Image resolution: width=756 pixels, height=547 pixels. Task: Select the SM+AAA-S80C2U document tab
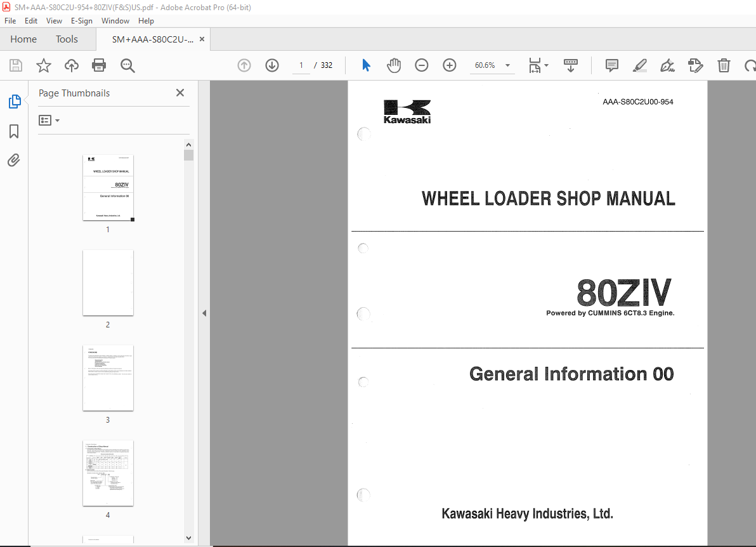tap(153, 39)
